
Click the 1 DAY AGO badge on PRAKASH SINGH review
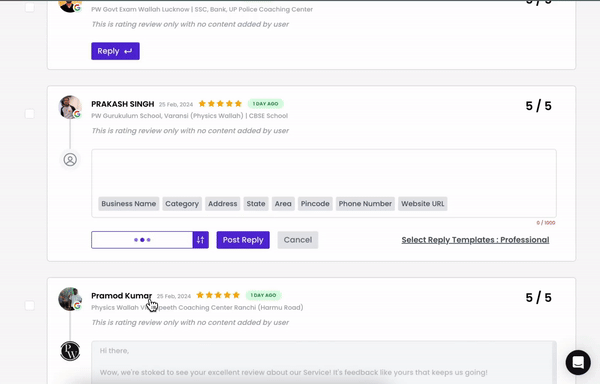click(266, 104)
